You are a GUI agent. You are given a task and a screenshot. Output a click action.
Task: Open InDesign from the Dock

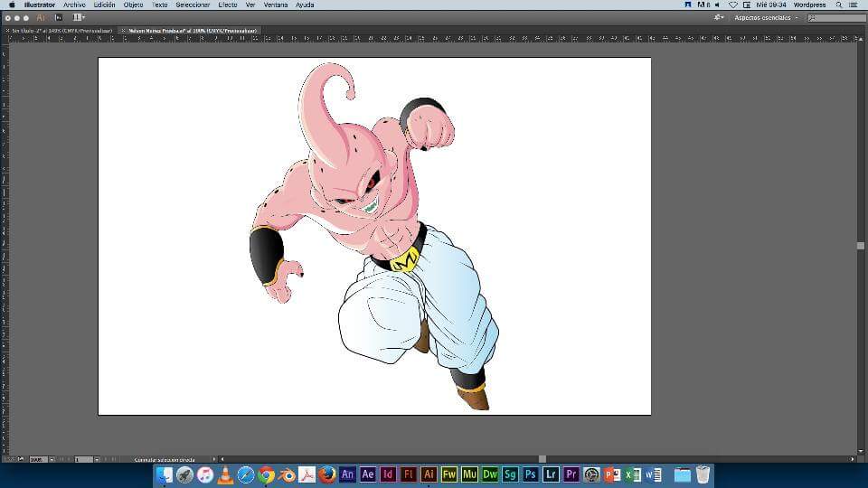[x=388, y=474]
